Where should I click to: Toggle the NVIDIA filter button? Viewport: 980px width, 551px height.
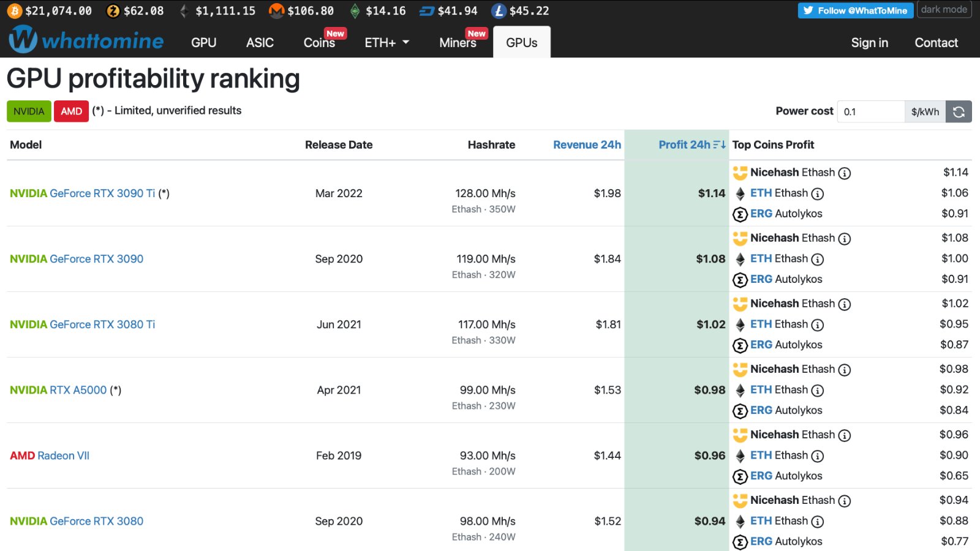[29, 111]
